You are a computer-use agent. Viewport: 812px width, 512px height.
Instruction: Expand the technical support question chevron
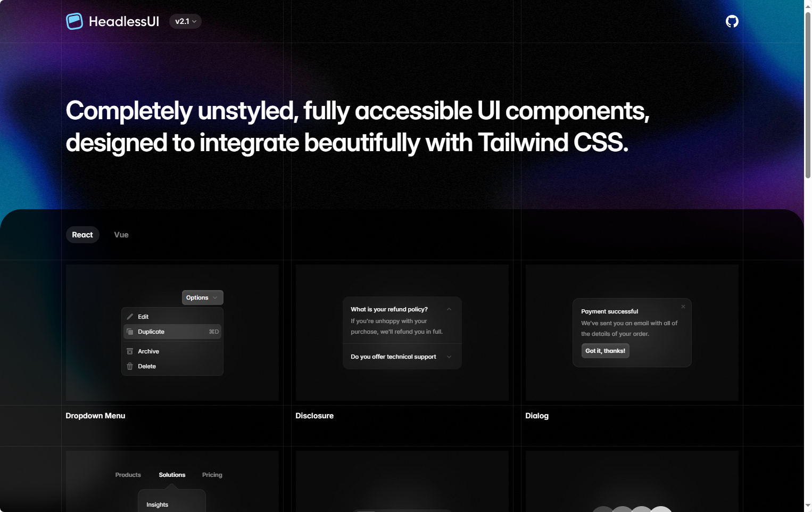449,357
